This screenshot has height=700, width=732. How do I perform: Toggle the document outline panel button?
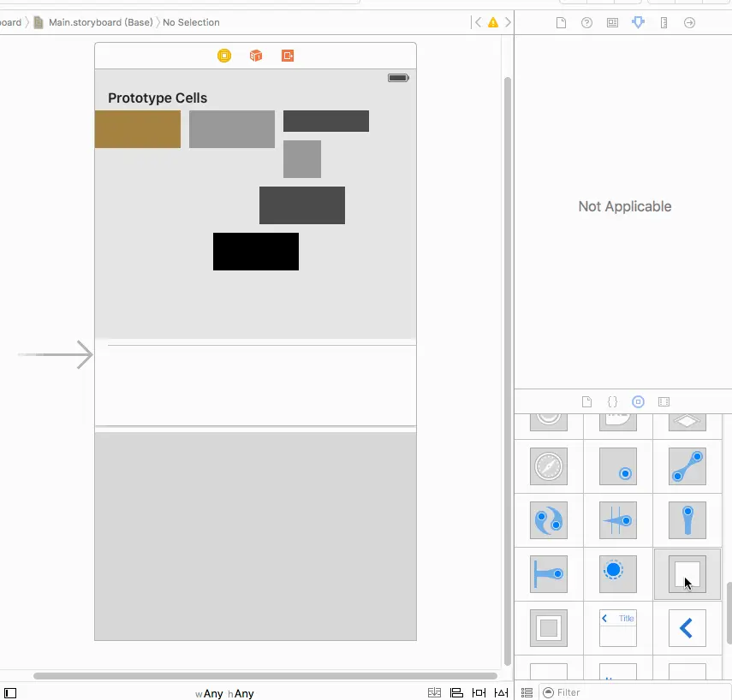pyautogui.click(x=10, y=693)
